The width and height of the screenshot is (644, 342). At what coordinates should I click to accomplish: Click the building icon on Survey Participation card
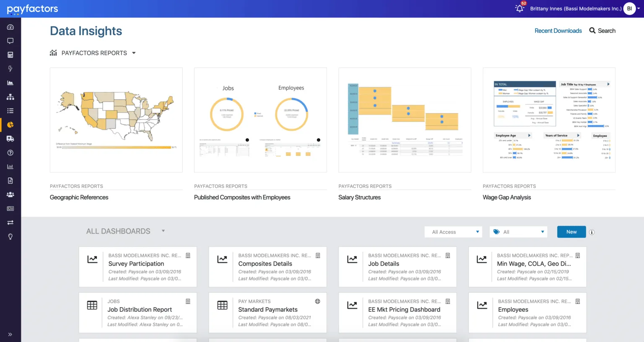[x=188, y=255]
